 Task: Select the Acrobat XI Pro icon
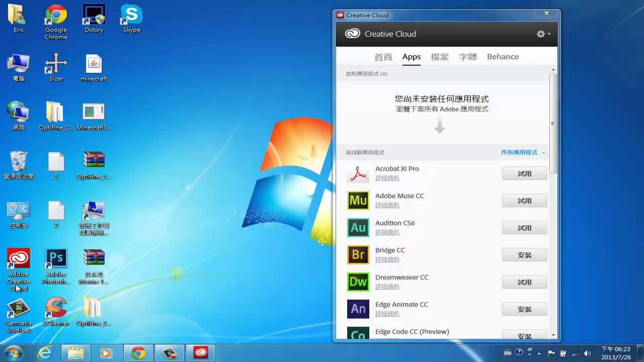[x=358, y=173]
